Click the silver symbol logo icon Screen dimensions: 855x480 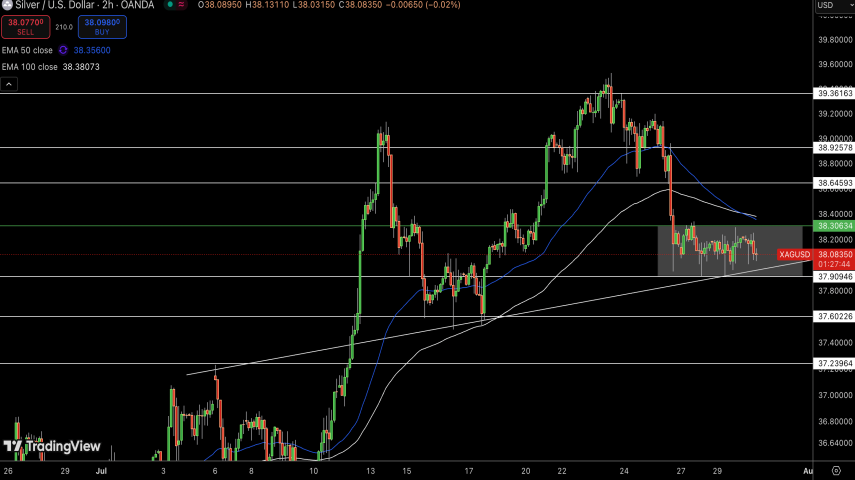click(6, 5)
